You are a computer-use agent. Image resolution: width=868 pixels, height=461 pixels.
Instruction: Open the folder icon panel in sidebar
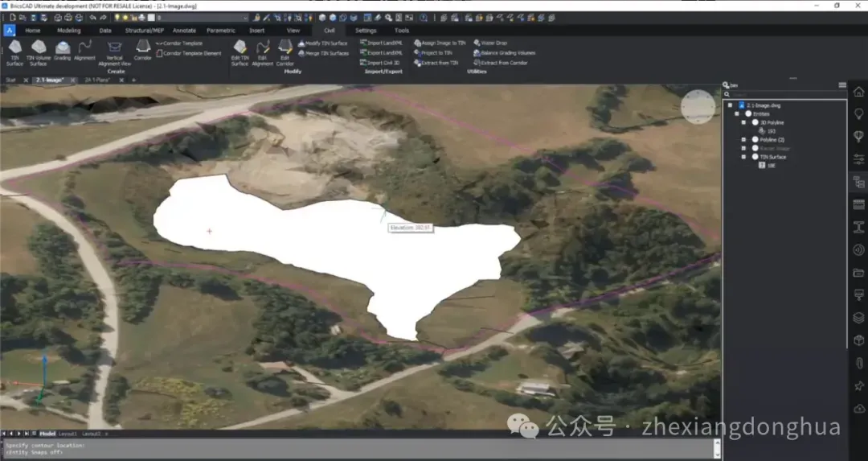point(858,272)
